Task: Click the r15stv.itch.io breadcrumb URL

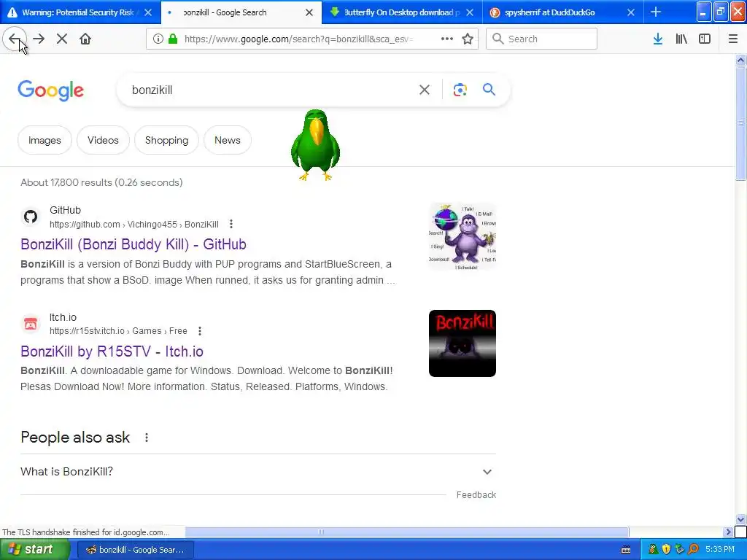Action: 118,331
